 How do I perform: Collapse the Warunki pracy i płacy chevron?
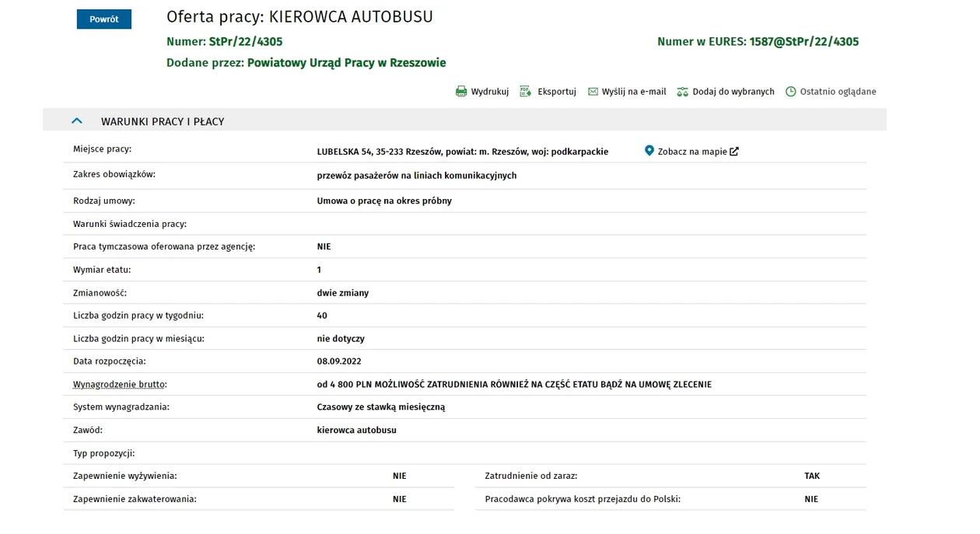coord(76,121)
